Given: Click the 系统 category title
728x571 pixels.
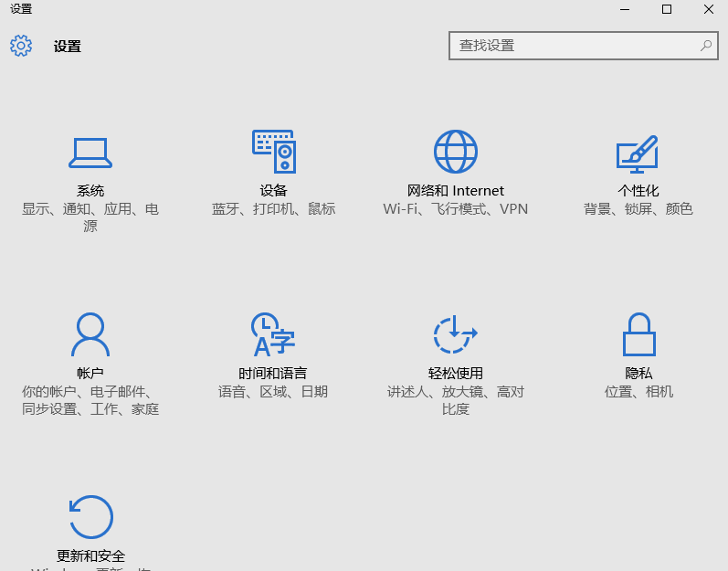Looking at the screenshot, I should 90,191.
